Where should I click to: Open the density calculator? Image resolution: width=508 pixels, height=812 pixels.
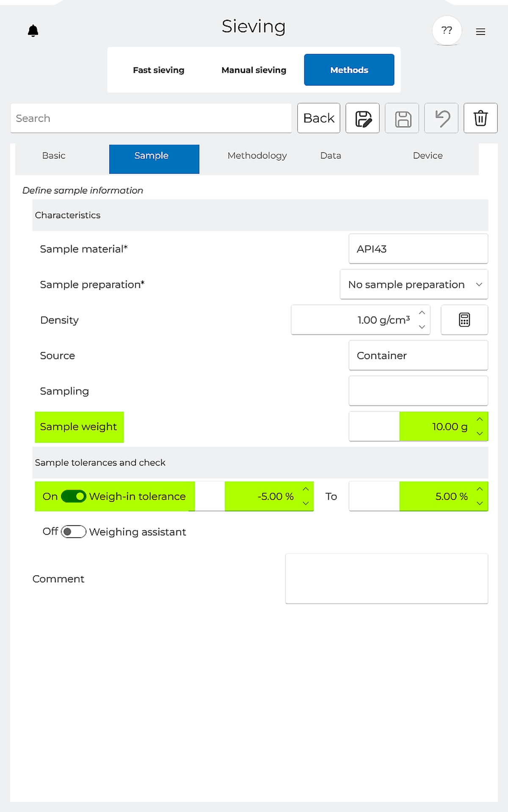464,320
